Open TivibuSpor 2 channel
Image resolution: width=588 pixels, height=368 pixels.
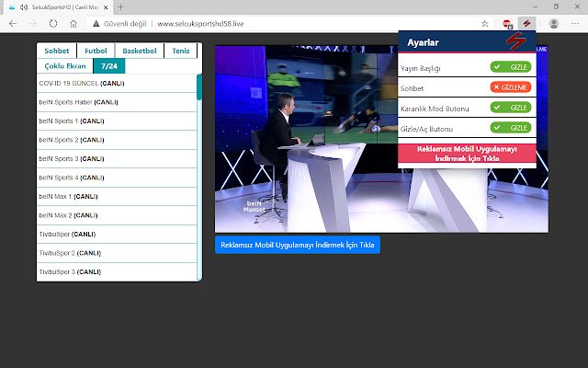pyautogui.click(x=117, y=253)
